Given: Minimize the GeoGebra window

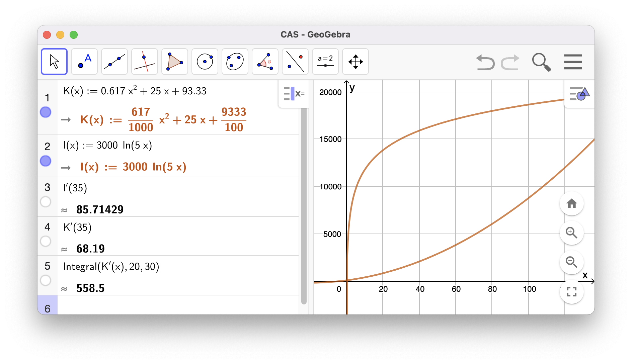Looking at the screenshot, I should coord(60,35).
